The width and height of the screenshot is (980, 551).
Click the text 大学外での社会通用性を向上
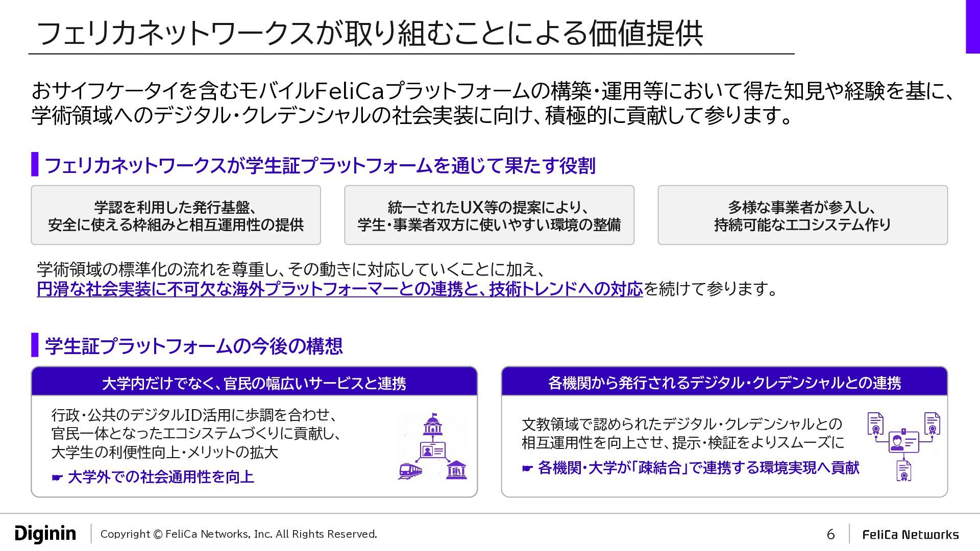coord(161,477)
